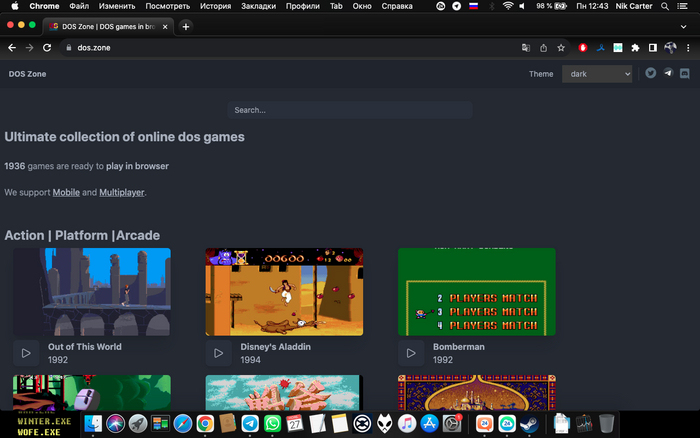This screenshot has height=438, width=700.
Task: Open DOS Zone Twitter page icon
Action: click(650, 73)
